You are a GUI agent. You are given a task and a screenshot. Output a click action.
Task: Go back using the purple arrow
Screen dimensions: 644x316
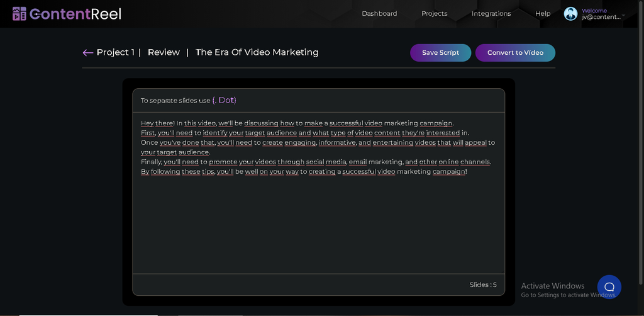[x=87, y=53]
